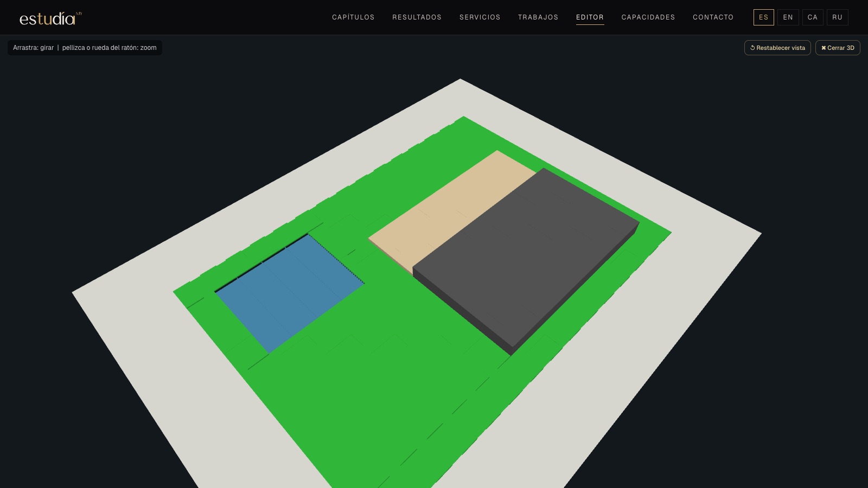The image size is (868, 488).
Task: Select the blue pool in the 3D model
Action: [290, 293]
